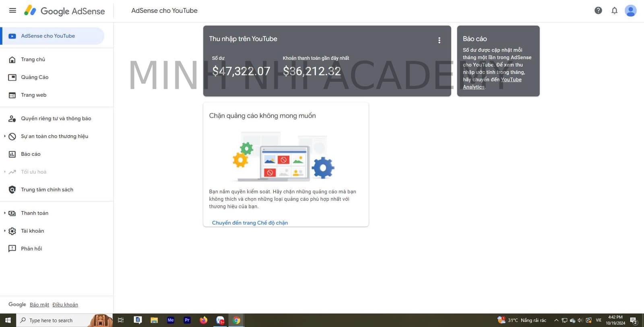Expand the Tài khoản section arrow
Screen dimensions: 644x327
[x=4, y=231]
